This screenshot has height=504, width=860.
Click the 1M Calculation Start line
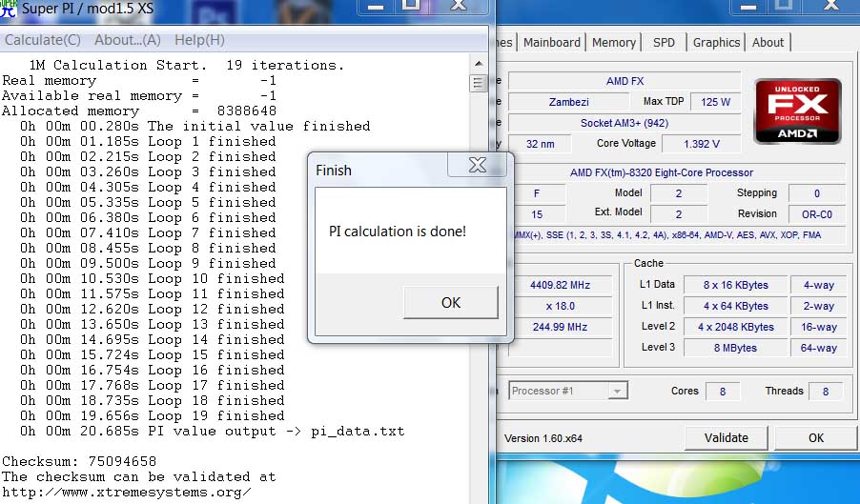coord(187,65)
